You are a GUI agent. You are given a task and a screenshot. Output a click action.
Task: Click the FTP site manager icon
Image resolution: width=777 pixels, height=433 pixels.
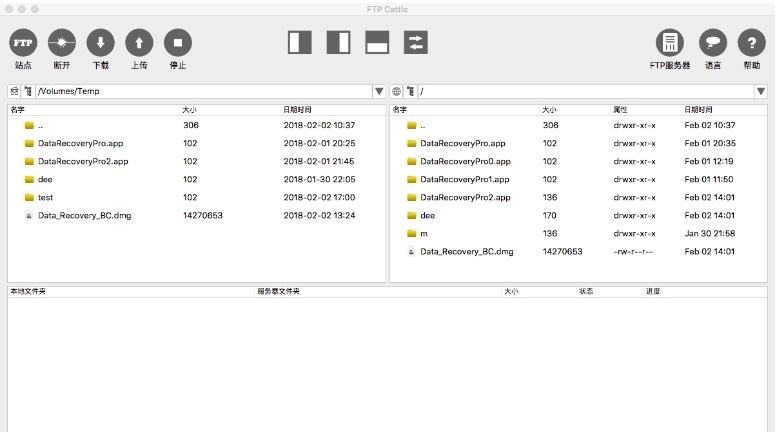[23, 42]
